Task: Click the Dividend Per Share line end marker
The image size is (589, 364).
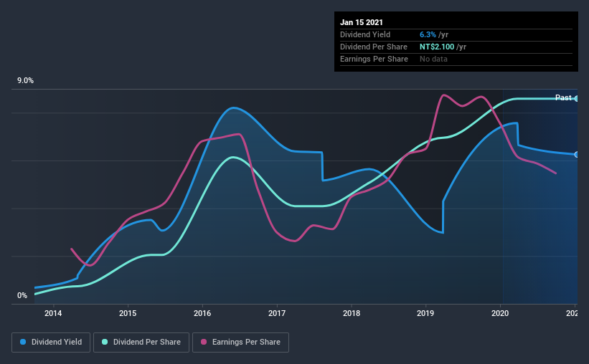Action: [577, 99]
